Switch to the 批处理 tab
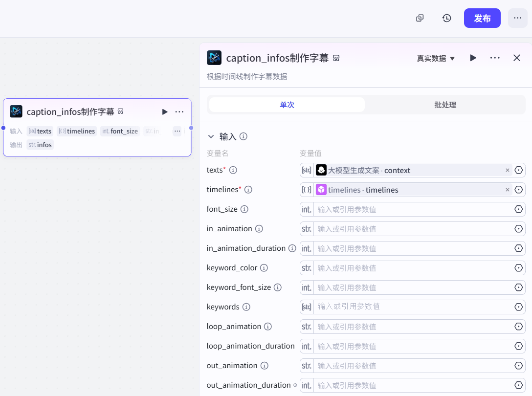The width and height of the screenshot is (532, 396). tap(445, 105)
